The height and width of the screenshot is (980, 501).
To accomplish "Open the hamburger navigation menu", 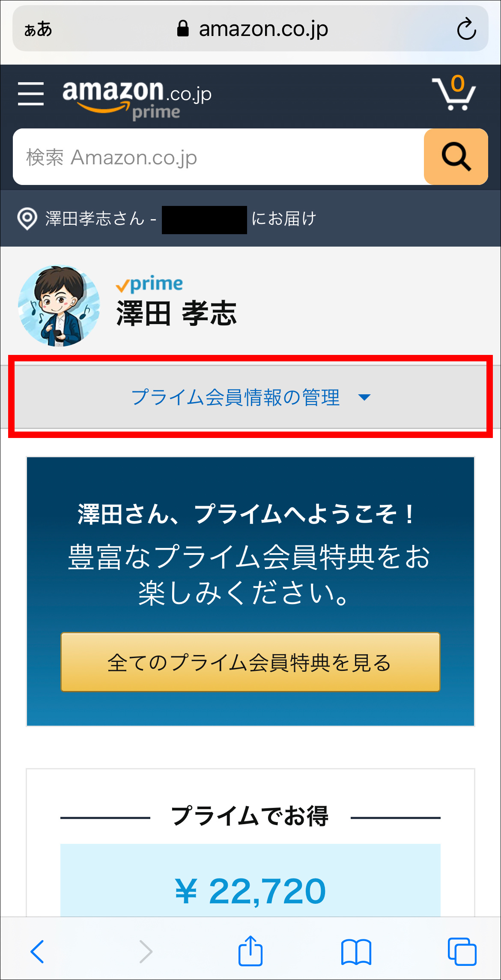I will [31, 94].
